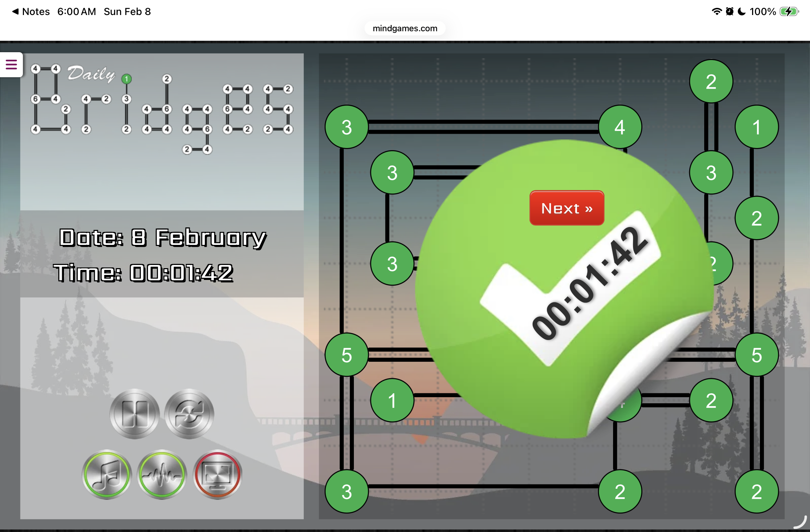Viewport: 810px width, 532px height.
Task: Click the bottom-right corner island 2
Action: [756, 491]
